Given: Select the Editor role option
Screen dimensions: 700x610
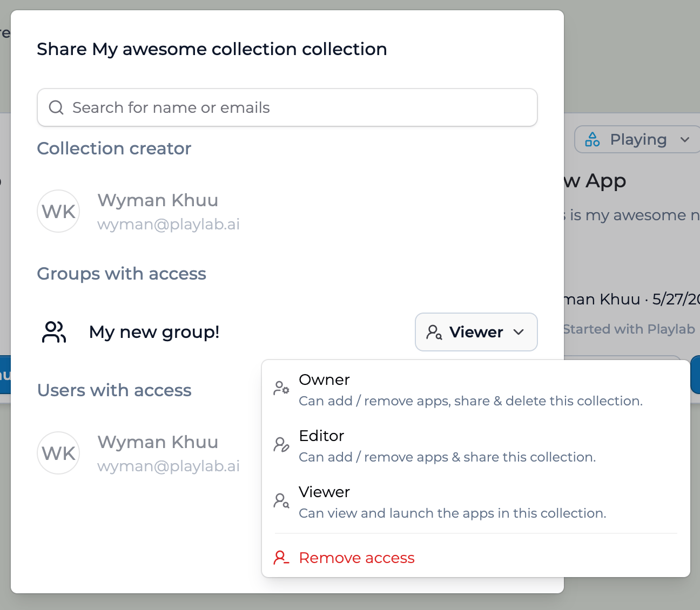Looking at the screenshot, I should tap(476, 446).
